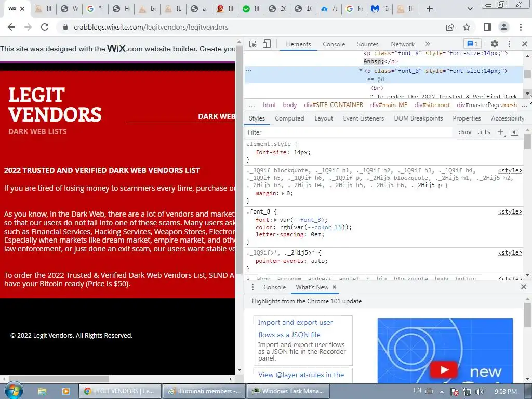532x399 pixels.
Task: Close the bottom drawer
Action: pos(524,287)
